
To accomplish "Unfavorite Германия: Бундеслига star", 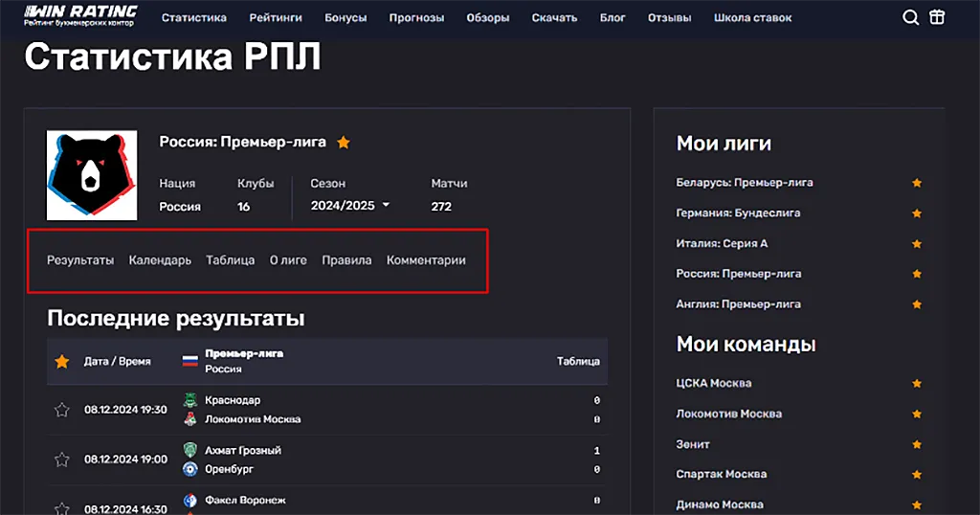I will point(917,213).
